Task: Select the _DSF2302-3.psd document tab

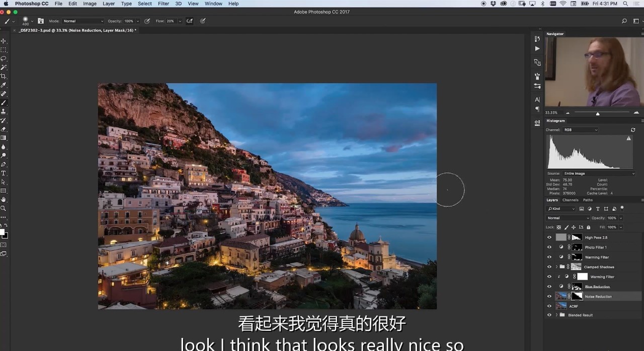Action: click(77, 30)
